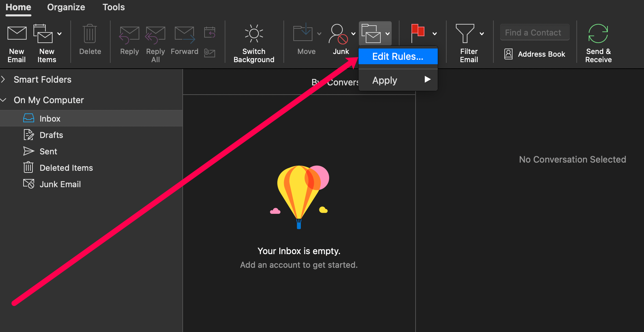Click the small Meeting reply calendar icon

point(210,32)
